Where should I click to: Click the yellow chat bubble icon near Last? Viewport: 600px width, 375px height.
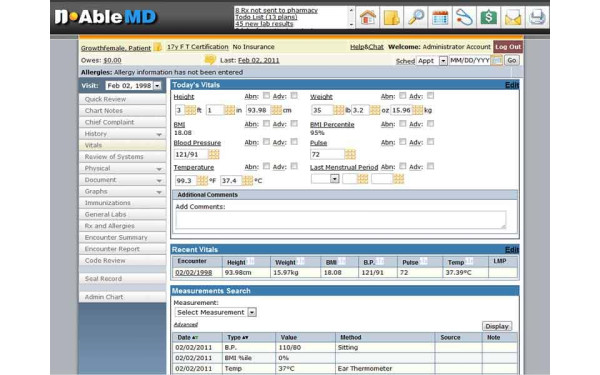click(x=210, y=60)
